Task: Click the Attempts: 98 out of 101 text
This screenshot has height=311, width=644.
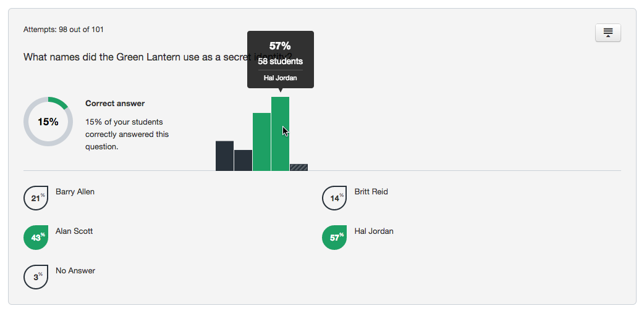Action: (64, 30)
